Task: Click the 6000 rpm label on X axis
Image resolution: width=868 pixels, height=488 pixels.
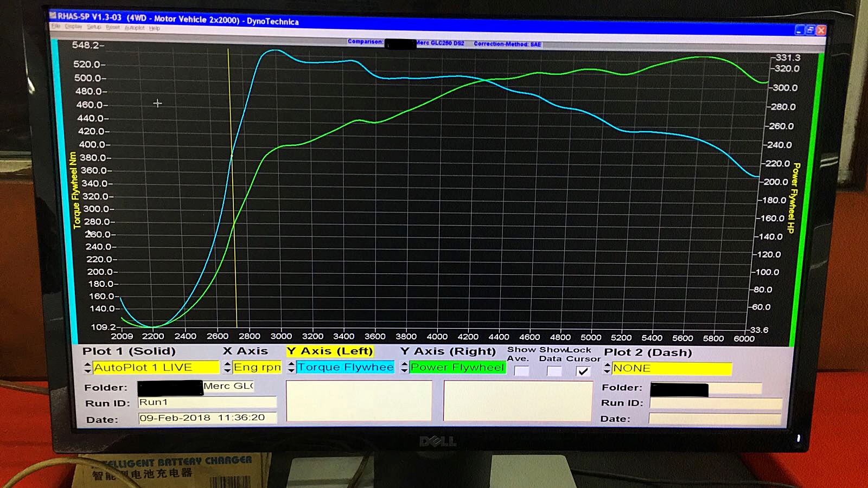Action: tap(744, 338)
